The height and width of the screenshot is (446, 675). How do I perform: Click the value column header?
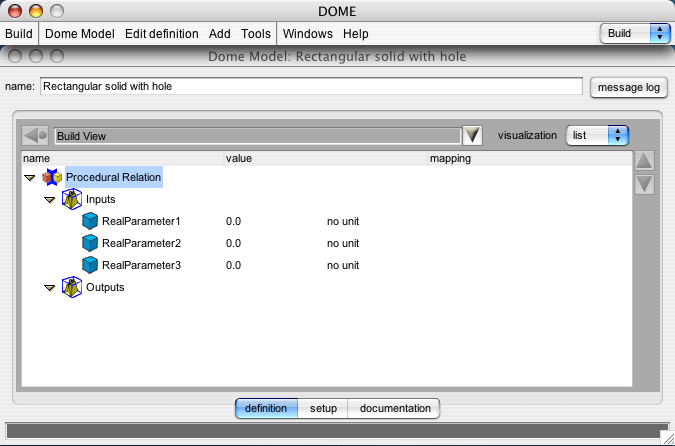[326, 158]
